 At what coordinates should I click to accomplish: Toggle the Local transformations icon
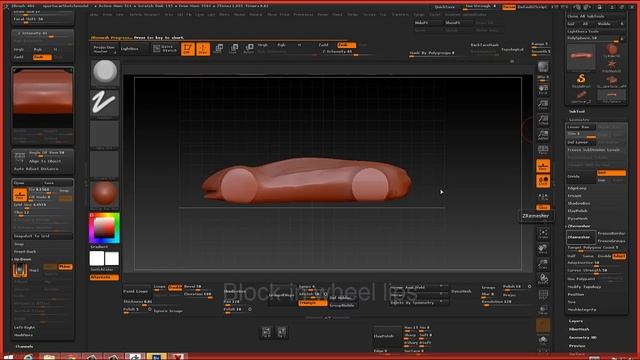coord(543,181)
